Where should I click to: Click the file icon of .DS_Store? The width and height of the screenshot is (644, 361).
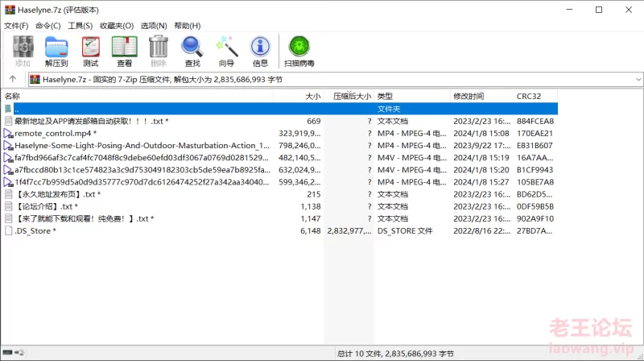8,230
